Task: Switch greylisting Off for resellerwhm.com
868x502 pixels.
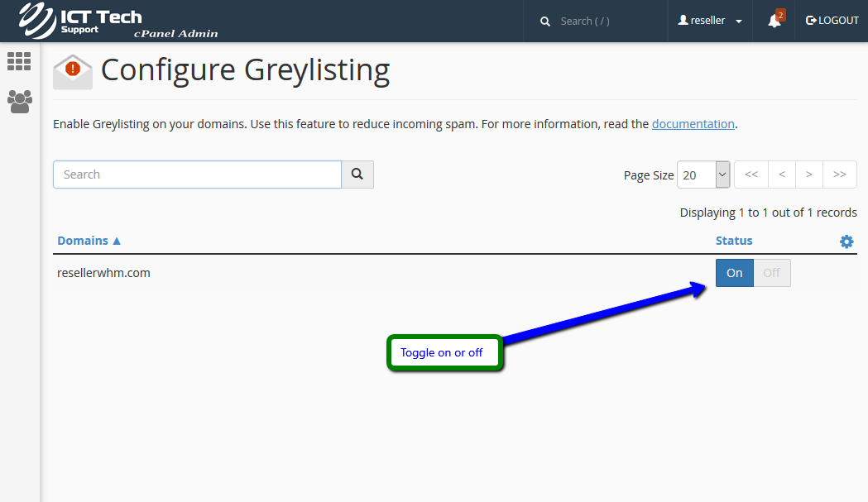Action: pyautogui.click(x=772, y=273)
